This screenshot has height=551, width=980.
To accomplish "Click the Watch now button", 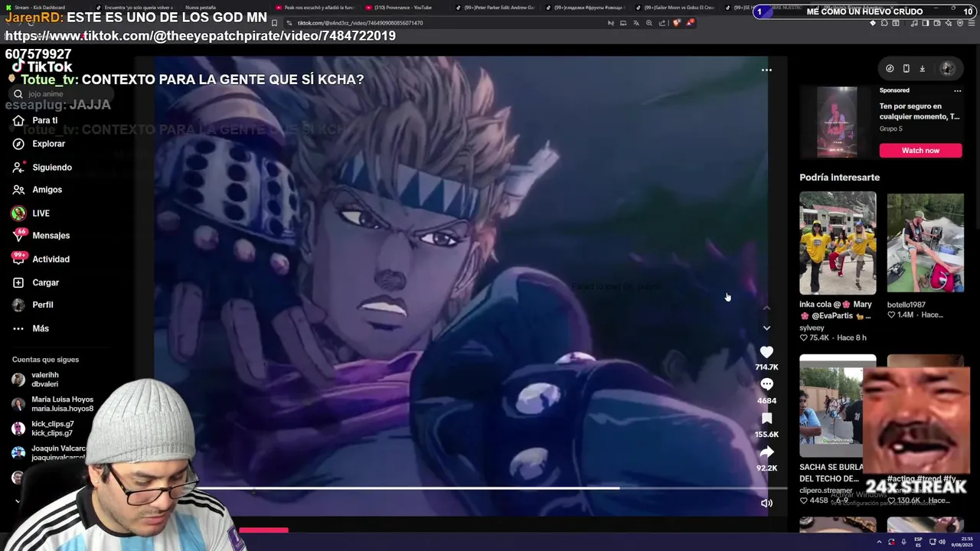I will (x=920, y=151).
